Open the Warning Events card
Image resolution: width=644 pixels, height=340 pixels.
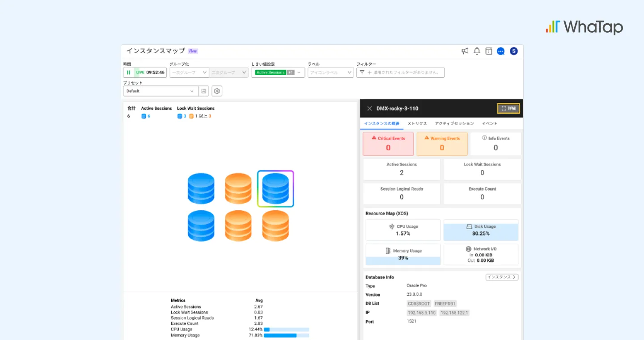[x=442, y=144]
